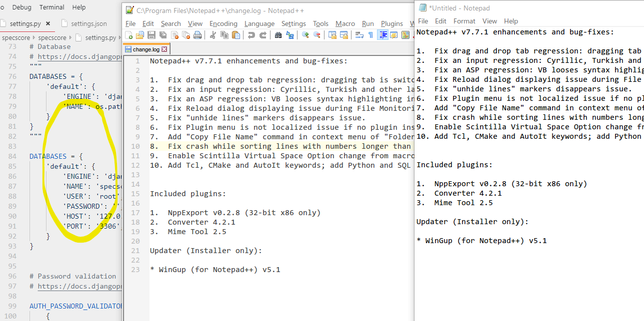Open the Tools menu in Notepad++
Image resolution: width=644 pixels, height=321 pixels.
pos(320,23)
